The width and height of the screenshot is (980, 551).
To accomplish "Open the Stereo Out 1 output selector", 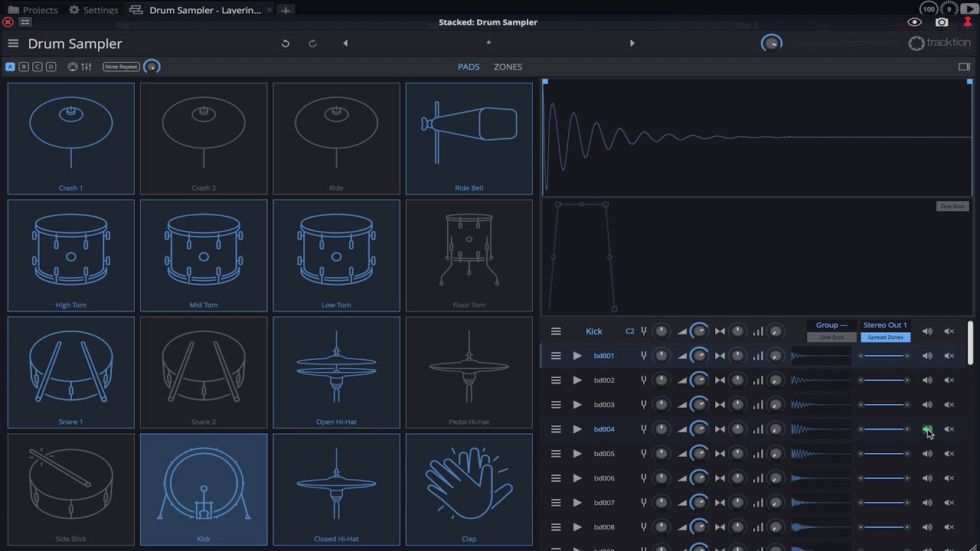I will tap(885, 325).
